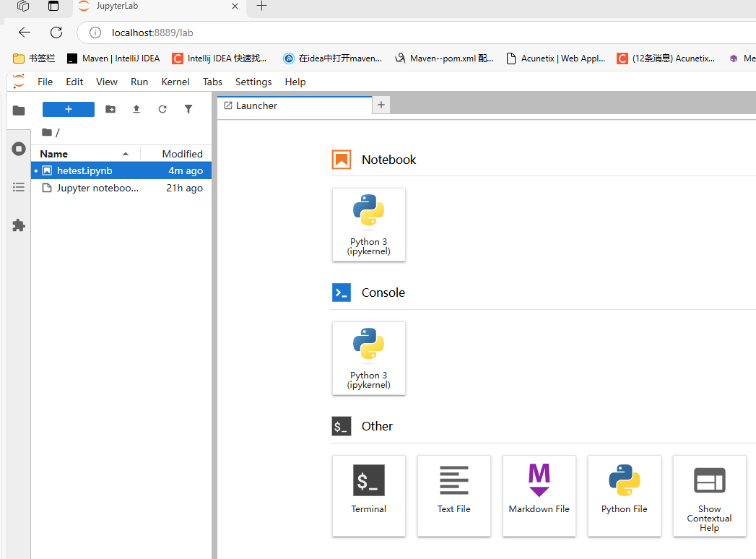This screenshot has height=559, width=756.
Task: Click the site information icon in address bar
Action: (95, 32)
